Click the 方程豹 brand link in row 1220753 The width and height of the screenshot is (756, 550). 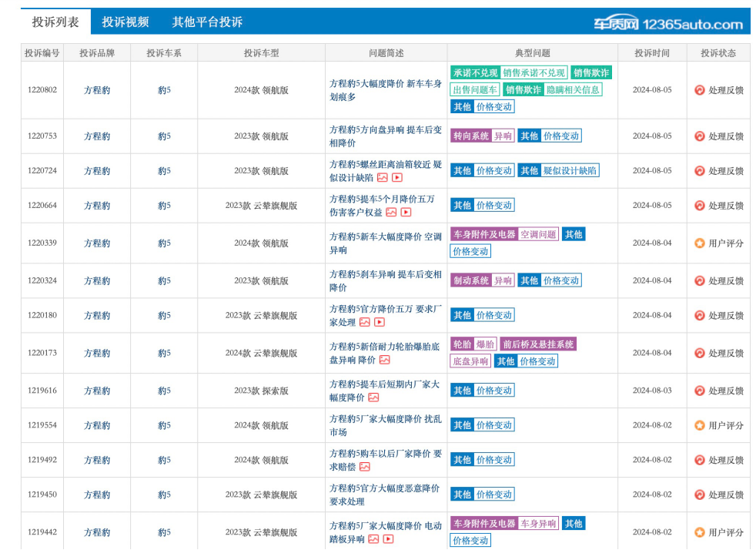(97, 136)
